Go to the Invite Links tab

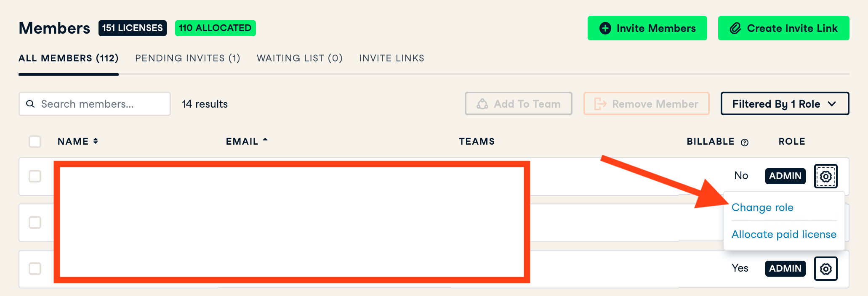point(391,58)
